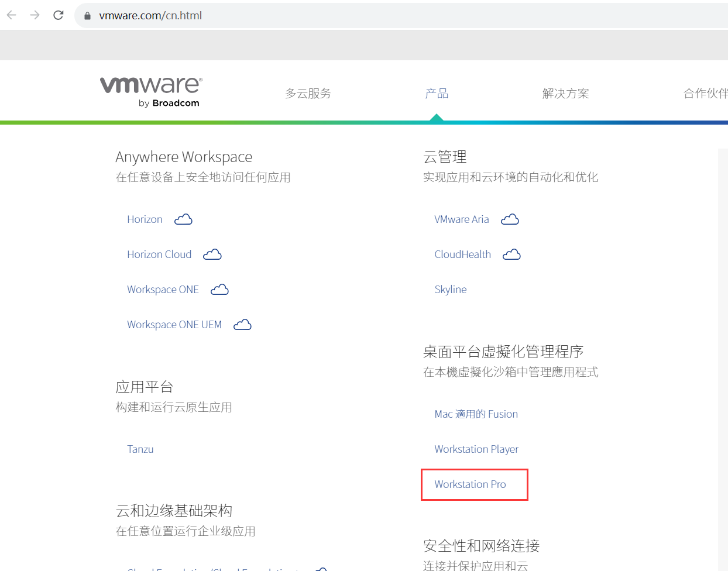
Task: Open the 解决方案 menu
Action: tap(565, 94)
